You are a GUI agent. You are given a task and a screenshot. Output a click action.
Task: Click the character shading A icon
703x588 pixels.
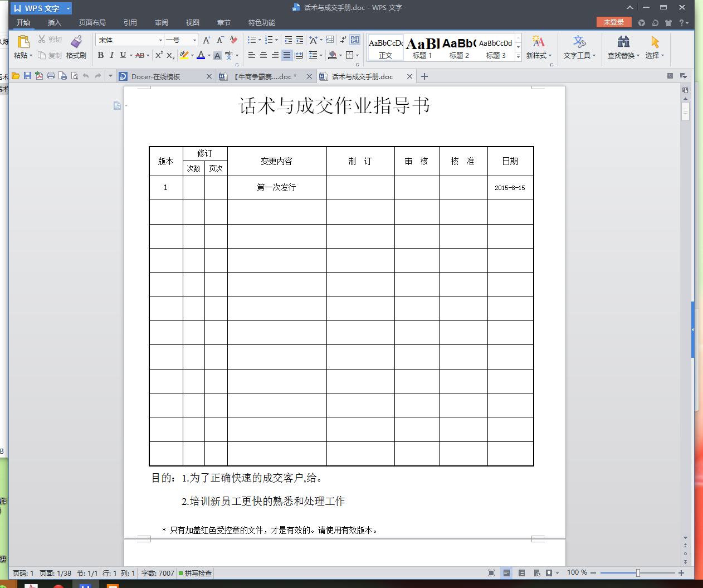tap(217, 55)
